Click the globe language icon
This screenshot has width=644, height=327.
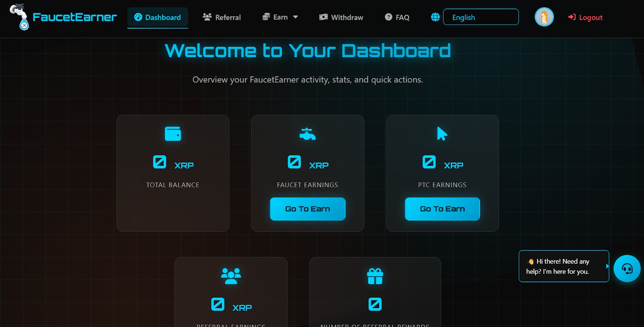pos(435,17)
